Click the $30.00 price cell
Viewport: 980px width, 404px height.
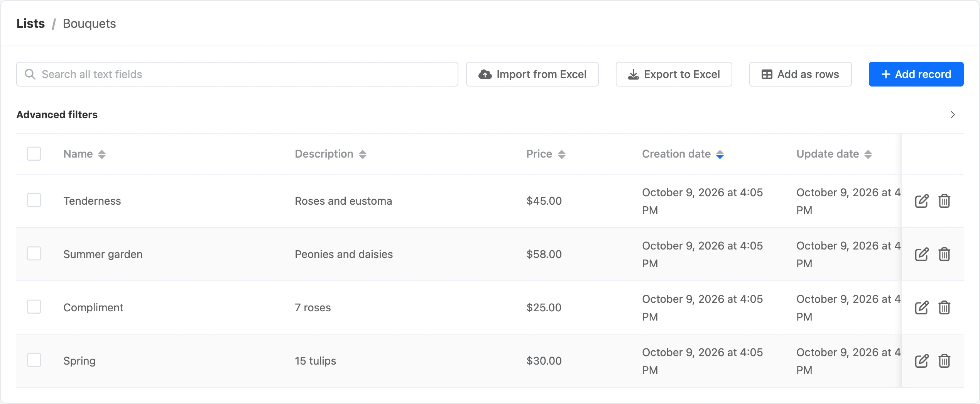click(544, 361)
